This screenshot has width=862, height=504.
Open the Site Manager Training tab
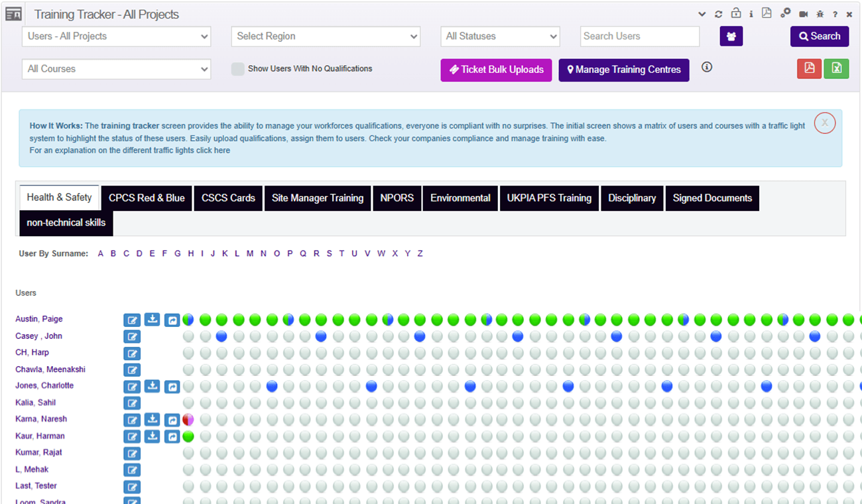pyautogui.click(x=318, y=198)
